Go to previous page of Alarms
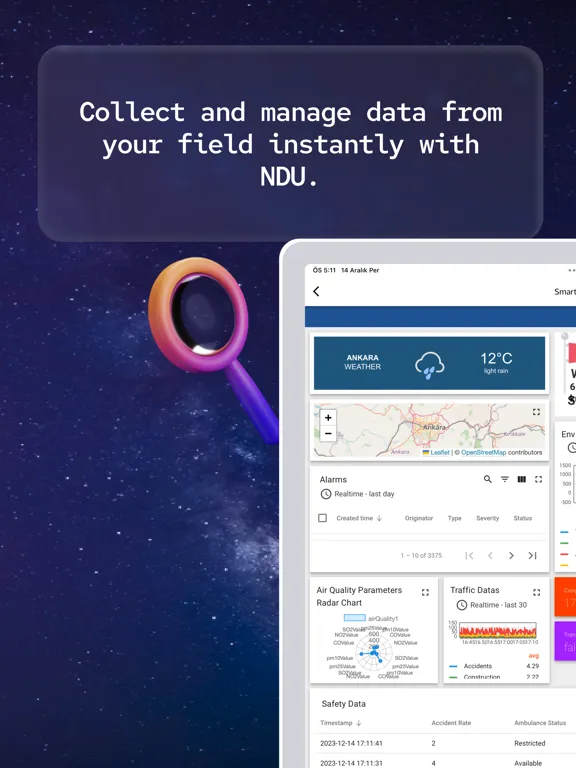The height and width of the screenshot is (768, 576). pyautogui.click(x=490, y=555)
